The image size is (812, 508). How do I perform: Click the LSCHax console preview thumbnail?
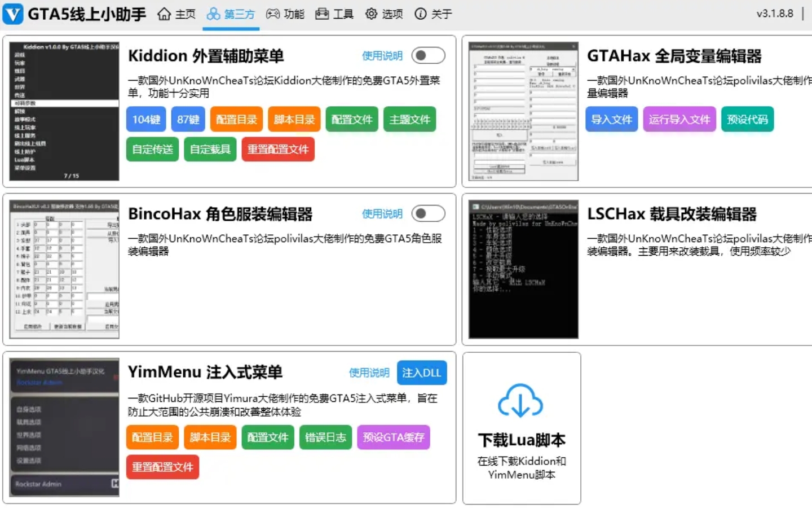click(523, 269)
